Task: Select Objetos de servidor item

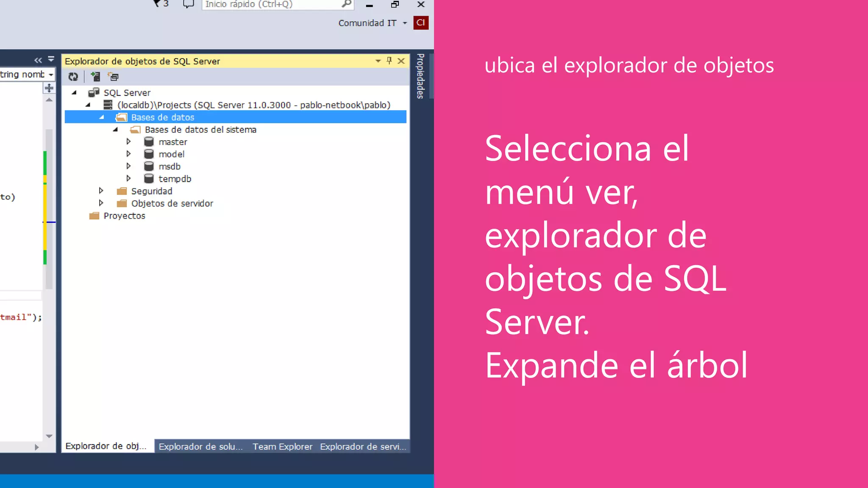Action: point(172,203)
